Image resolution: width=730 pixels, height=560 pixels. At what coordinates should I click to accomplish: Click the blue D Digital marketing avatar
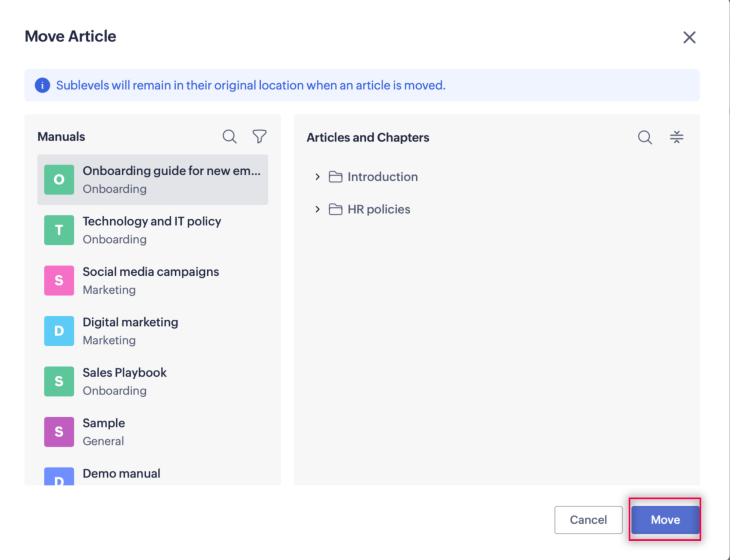(59, 331)
